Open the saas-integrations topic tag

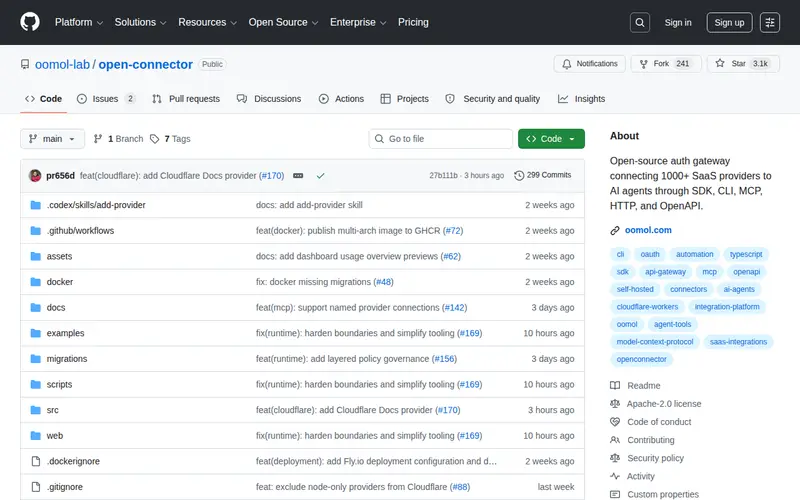click(x=738, y=342)
